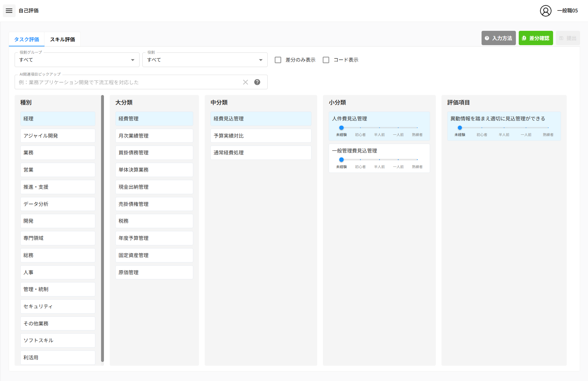Screen dimensions: 588x381
Task: Select ソフトスキル category item
Action: [x=58, y=340]
